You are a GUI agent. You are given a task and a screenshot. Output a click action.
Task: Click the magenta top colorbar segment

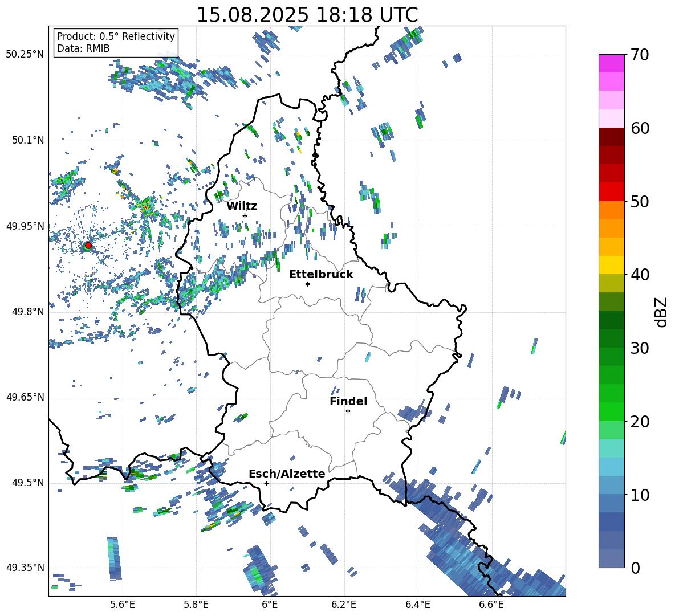coord(611,63)
